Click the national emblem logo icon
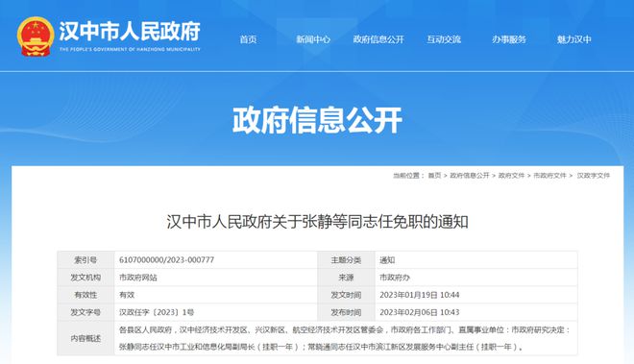This screenshot has height=364, width=634. click(36, 36)
